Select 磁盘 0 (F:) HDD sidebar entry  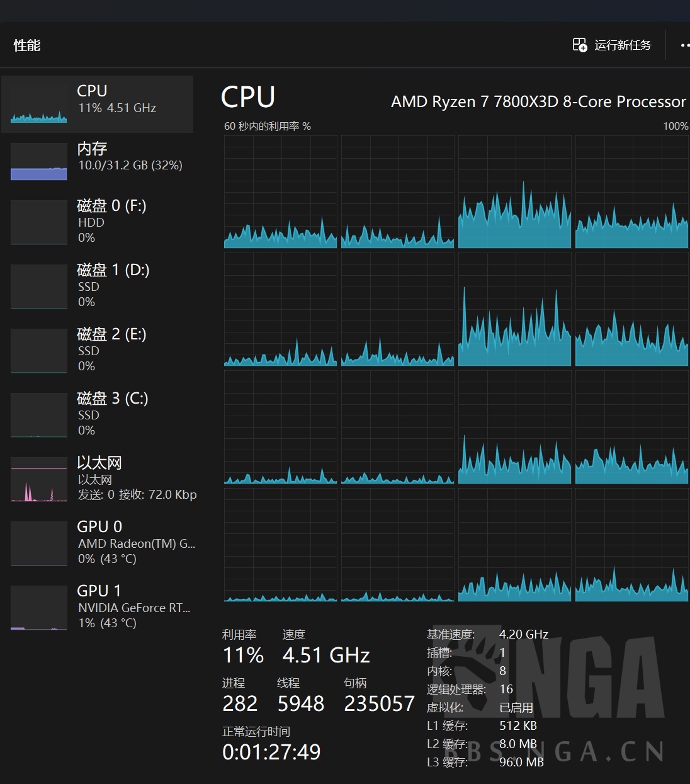pyautogui.click(x=98, y=222)
